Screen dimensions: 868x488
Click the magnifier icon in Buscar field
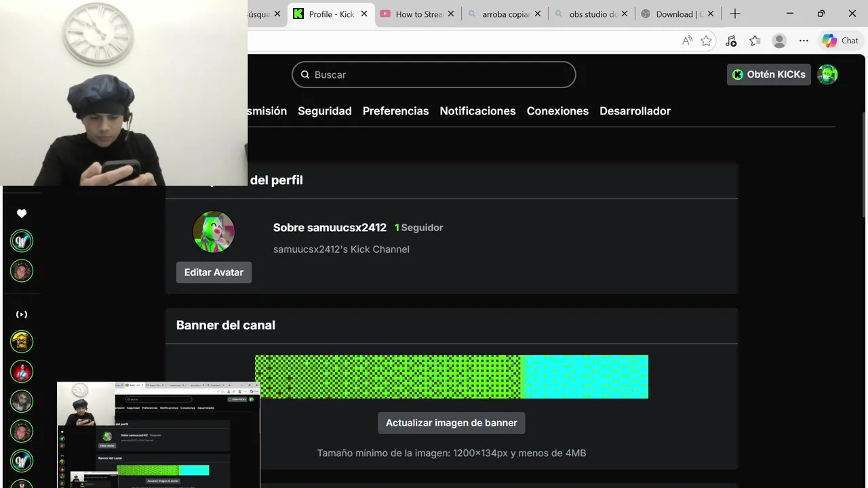click(304, 75)
